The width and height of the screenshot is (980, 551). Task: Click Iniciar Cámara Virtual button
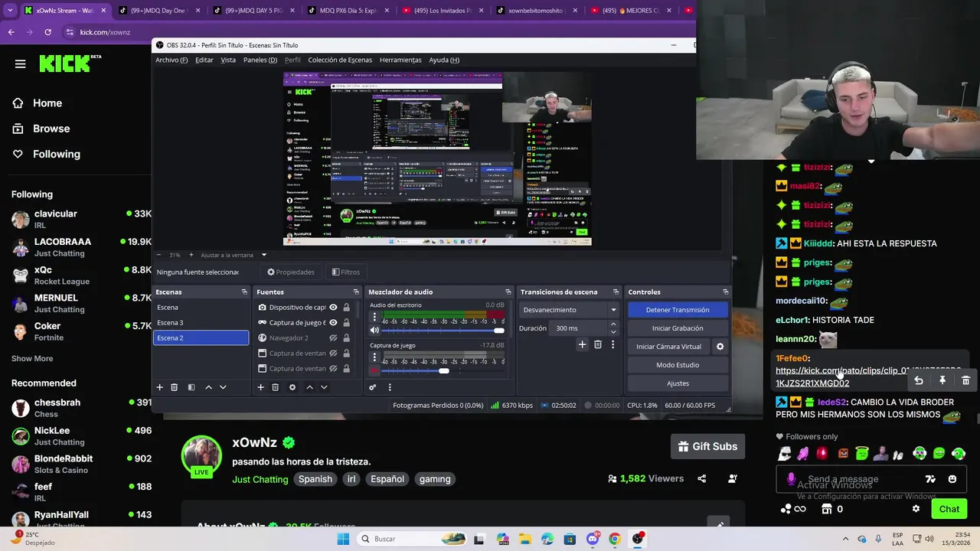tap(668, 347)
